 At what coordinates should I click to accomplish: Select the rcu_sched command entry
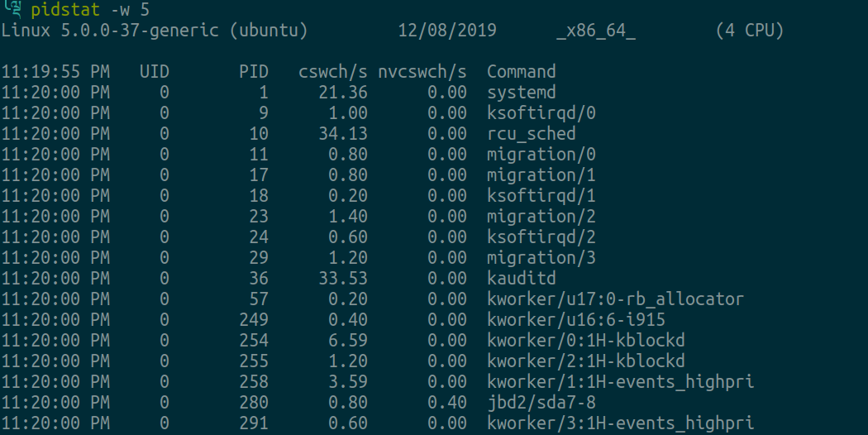coord(531,133)
